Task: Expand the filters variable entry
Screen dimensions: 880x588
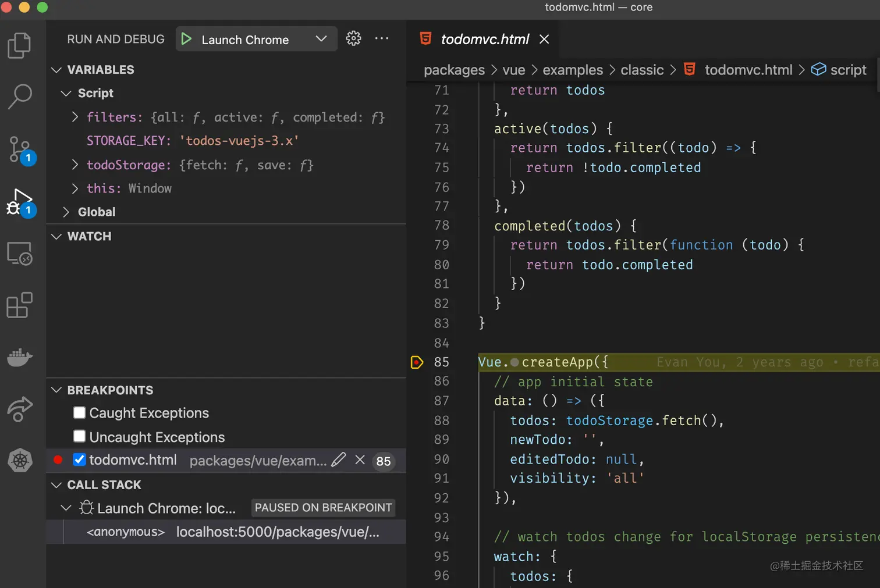Action: (x=75, y=117)
